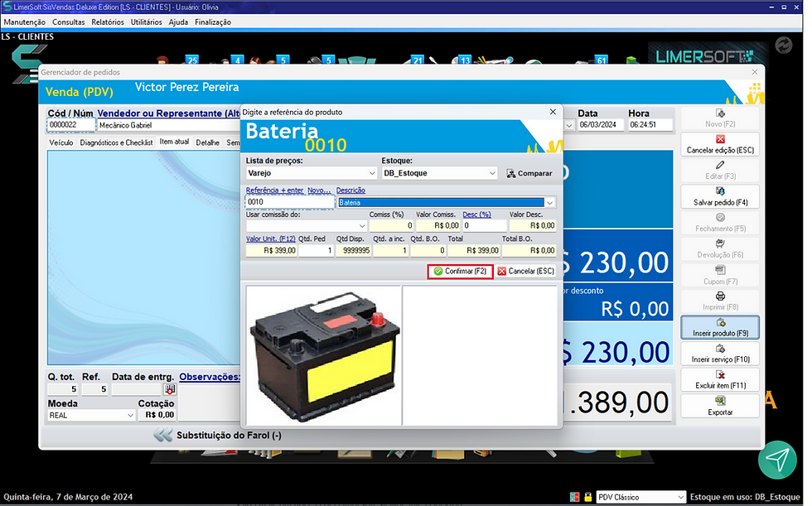The width and height of the screenshot is (812, 506).
Task: Open the Utilitários menu
Action: (146, 22)
